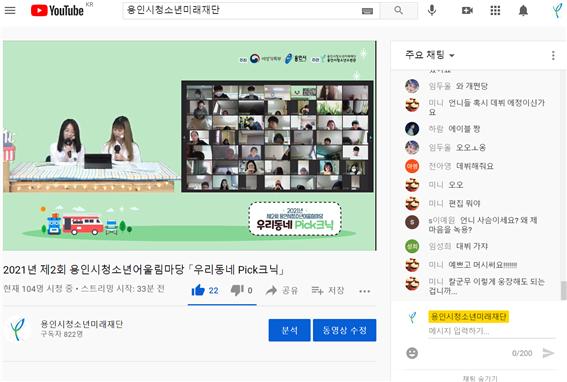
Task: Open the hamburger guide menu
Action: click(10, 10)
